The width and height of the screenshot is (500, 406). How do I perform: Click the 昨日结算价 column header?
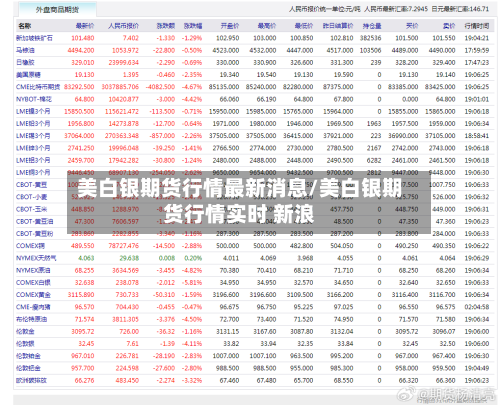[x=338, y=26]
